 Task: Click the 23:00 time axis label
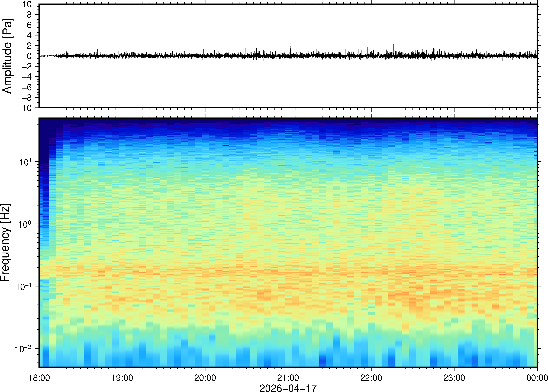tap(454, 378)
